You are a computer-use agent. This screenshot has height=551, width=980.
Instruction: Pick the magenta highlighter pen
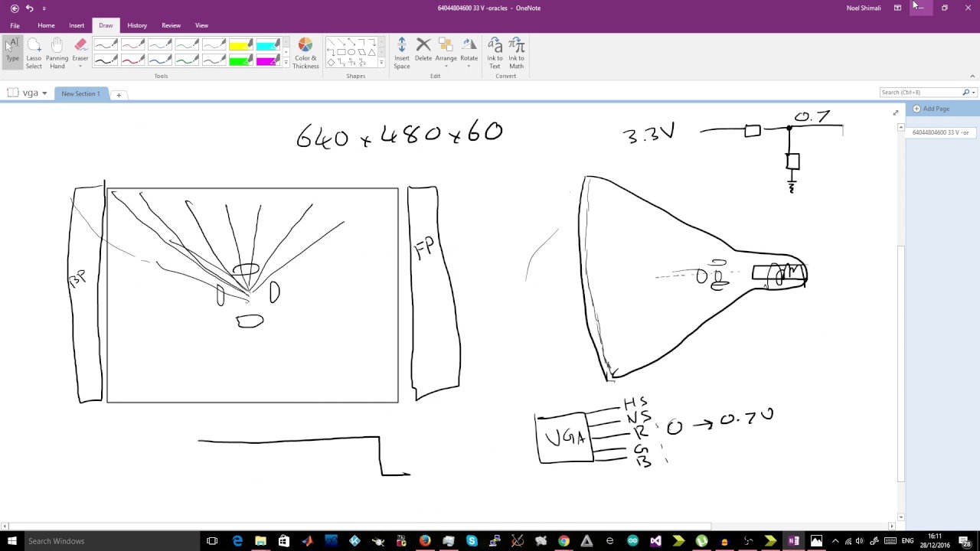coord(268,60)
